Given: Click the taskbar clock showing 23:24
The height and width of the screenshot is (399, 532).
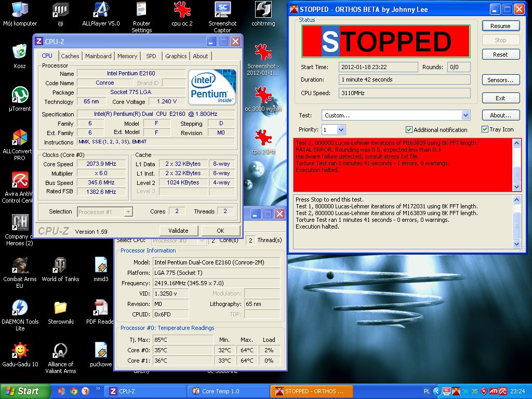Looking at the screenshot, I should click(517, 391).
